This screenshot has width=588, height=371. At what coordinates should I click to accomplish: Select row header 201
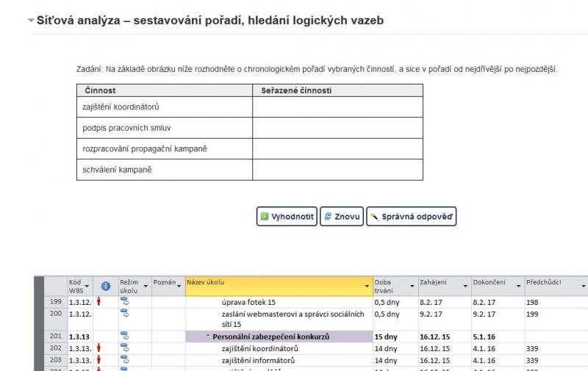pos(56,336)
